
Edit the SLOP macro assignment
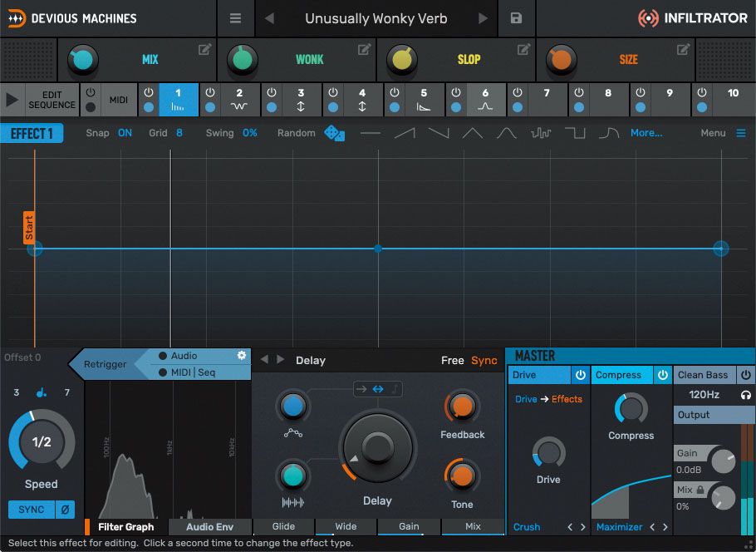click(523, 49)
